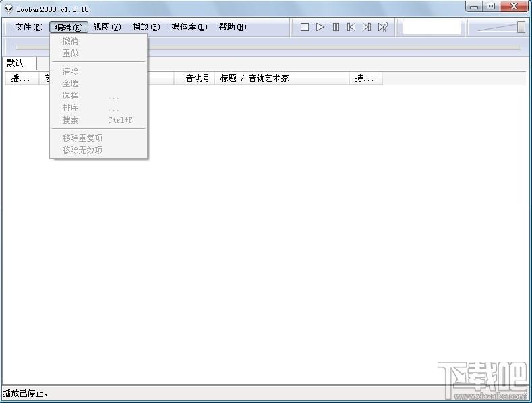Sort by the 音轨号 column header
The height and width of the screenshot is (403, 532).
[x=194, y=78]
